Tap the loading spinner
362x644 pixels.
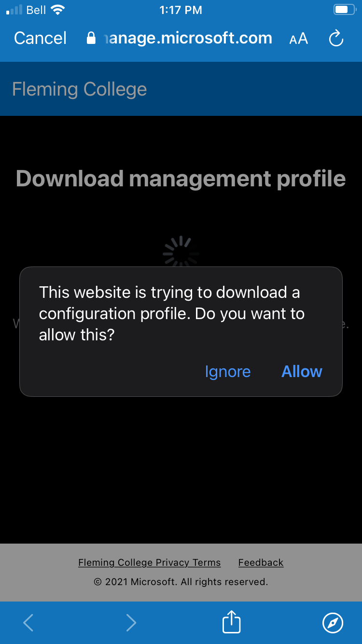tap(181, 251)
